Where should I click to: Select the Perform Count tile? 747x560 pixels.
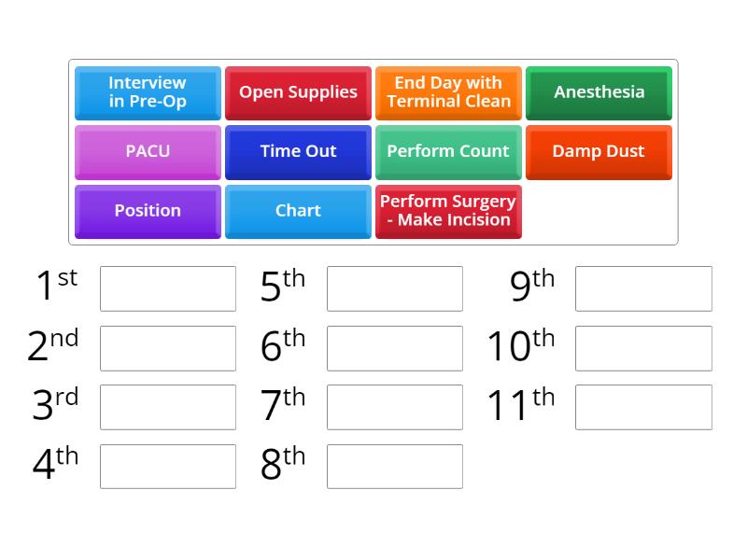448,151
